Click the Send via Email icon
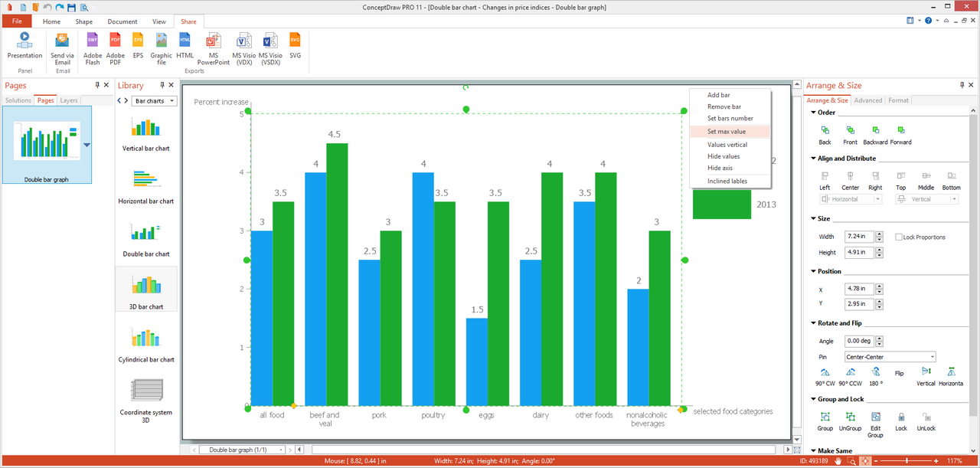This screenshot has width=980, height=468. pos(62,41)
